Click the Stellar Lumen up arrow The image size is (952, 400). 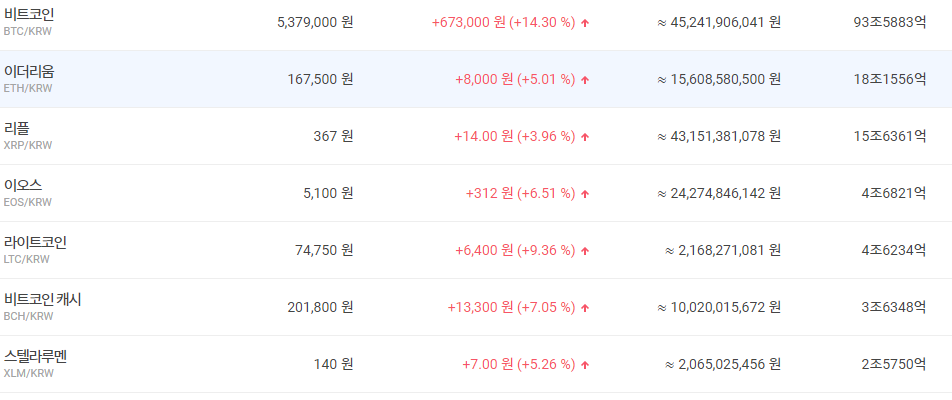coord(585,364)
